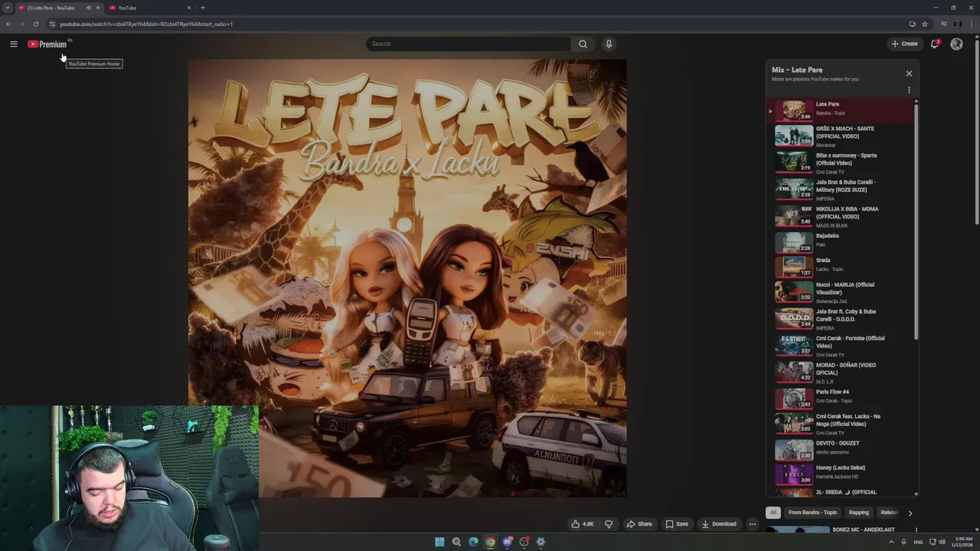The image size is (980, 551).
Task: Click the browser address bar URL
Action: [146, 24]
